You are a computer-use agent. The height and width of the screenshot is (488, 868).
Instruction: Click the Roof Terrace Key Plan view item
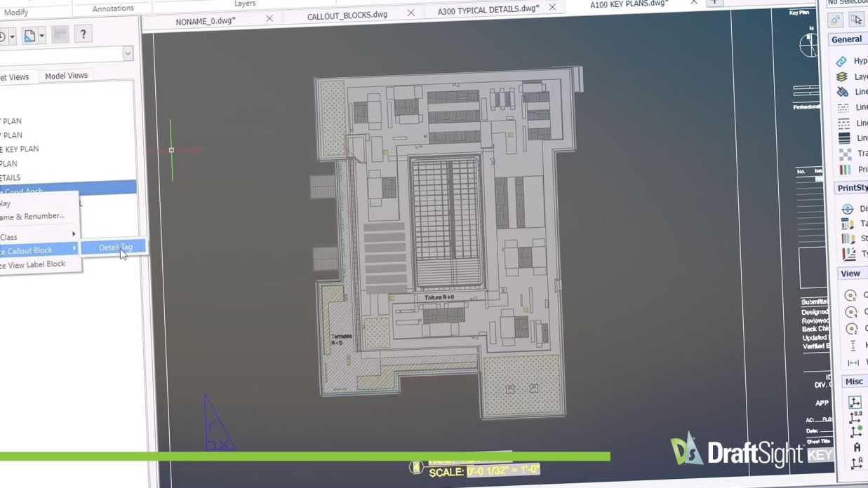point(20,149)
